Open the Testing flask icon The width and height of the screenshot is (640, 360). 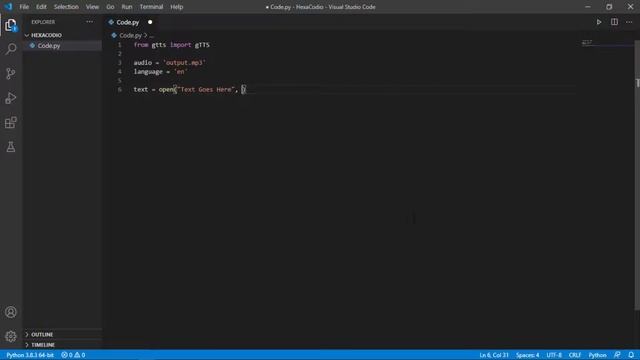coord(11,147)
